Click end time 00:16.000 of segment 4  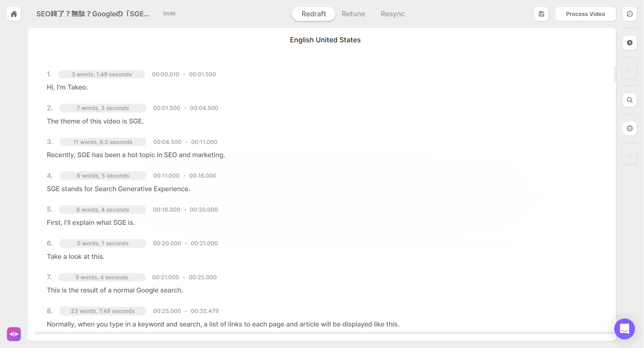click(x=203, y=176)
